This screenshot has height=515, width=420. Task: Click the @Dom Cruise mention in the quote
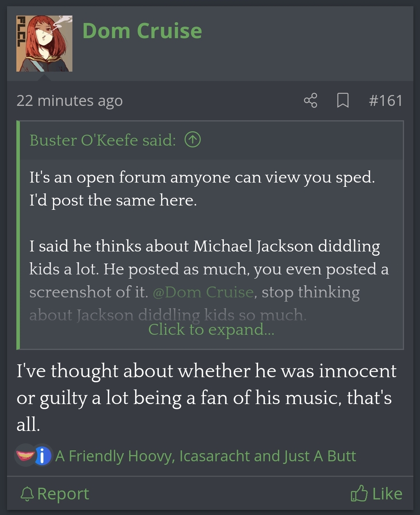(204, 292)
